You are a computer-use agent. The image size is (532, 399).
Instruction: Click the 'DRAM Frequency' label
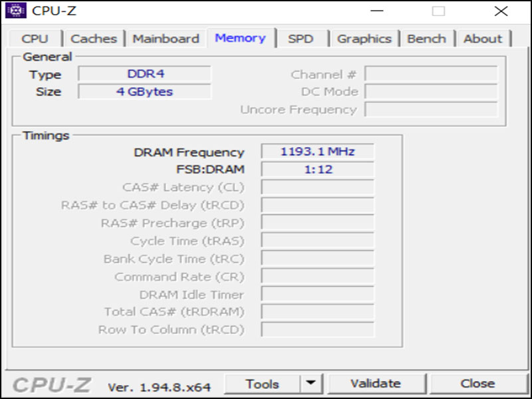point(189,152)
